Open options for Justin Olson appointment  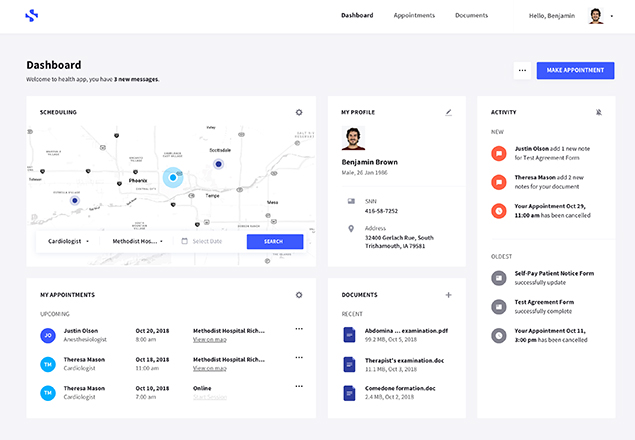pos(299,329)
